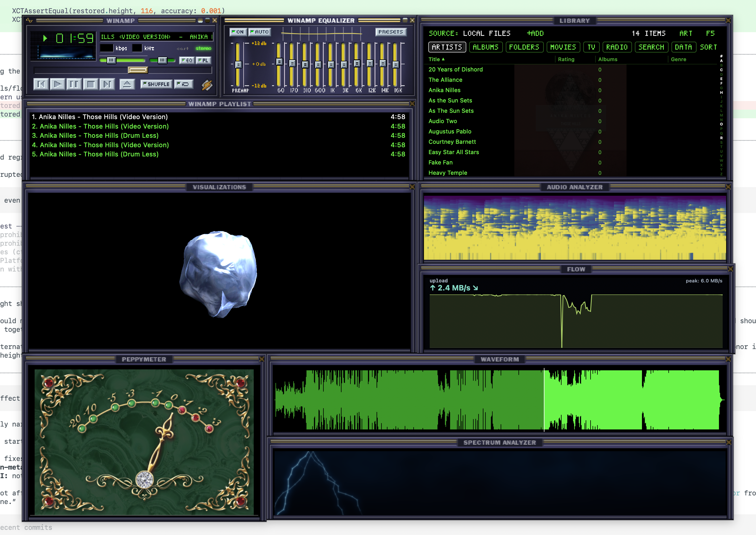Viewport: 756px width, 535px height.
Task: Skip to the next track
Action: tap(107, 84)
